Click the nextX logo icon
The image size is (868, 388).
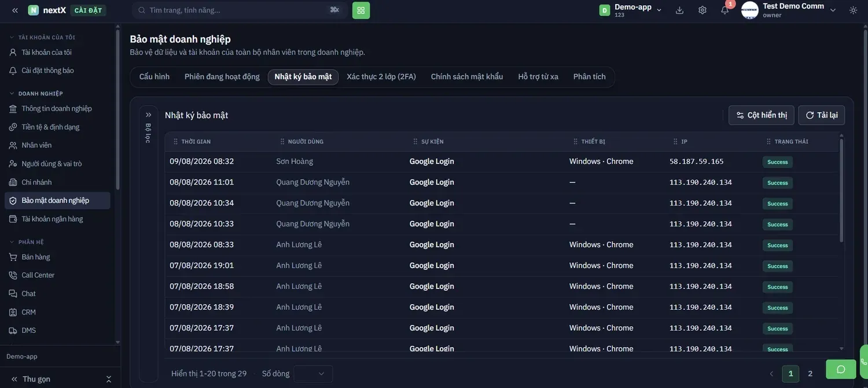coord(34,10)
